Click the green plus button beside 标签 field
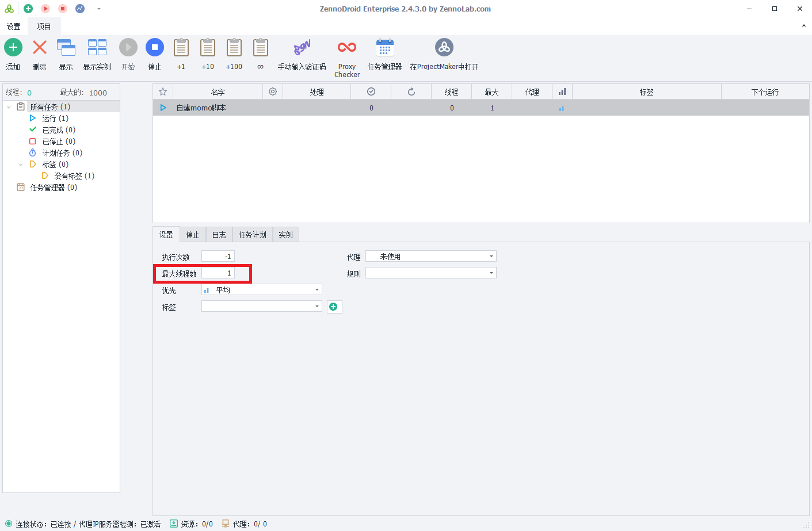 (x=334, y=307)
